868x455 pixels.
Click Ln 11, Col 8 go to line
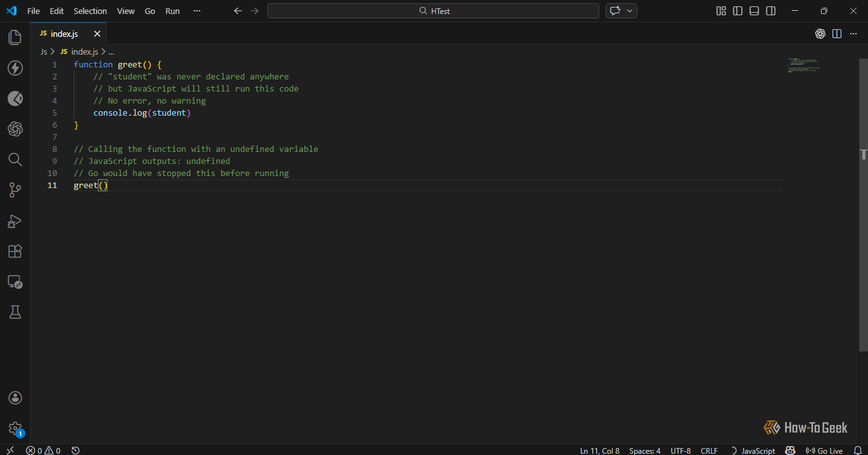(x=600, y=451)
